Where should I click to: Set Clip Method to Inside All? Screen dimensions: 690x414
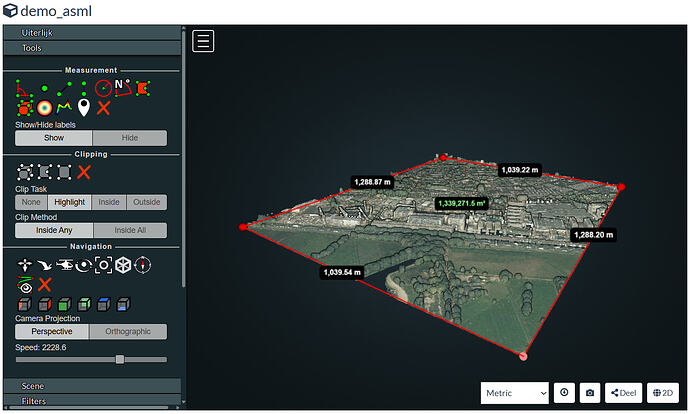pos(130,231)
